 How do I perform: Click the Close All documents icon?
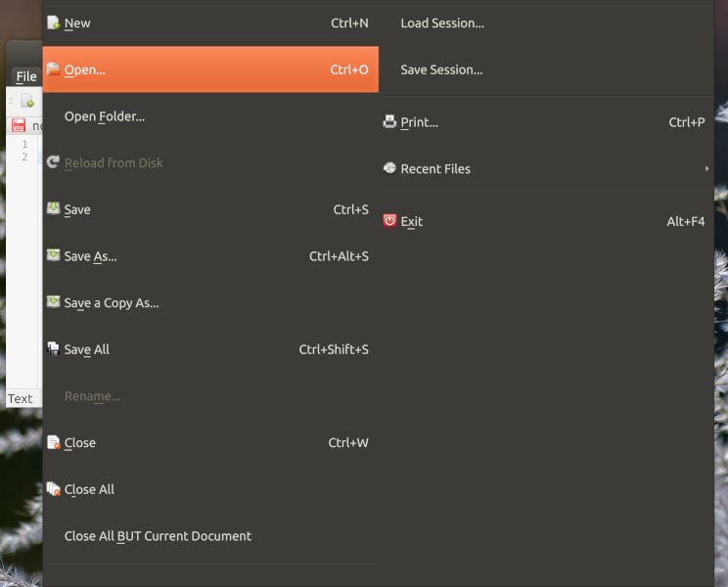(x=54, y=488)
